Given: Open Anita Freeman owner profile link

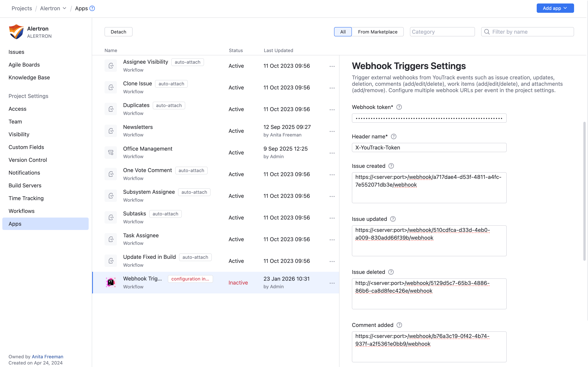Looking at the screenshot, I should click(x=48, y=356).
